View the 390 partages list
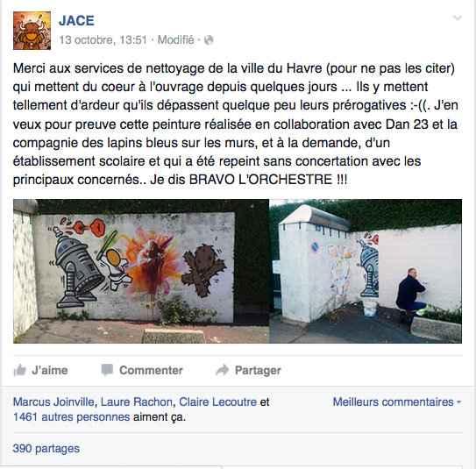Viewport: 476px width, 469px height. click(46, 448)
